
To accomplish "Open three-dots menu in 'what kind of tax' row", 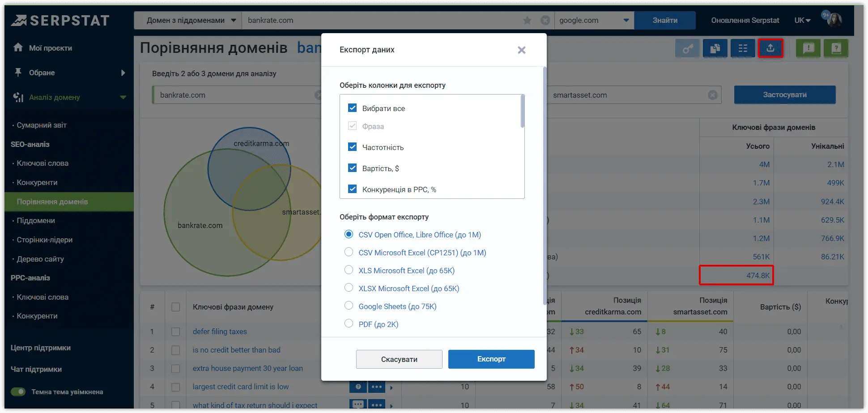I will [x=377, y=404].
